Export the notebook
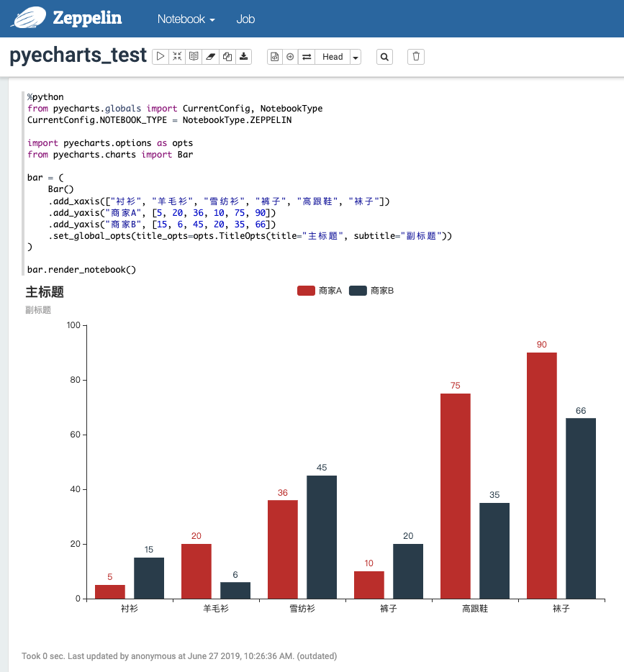This screenshot has width=624, height=672. 243,55
